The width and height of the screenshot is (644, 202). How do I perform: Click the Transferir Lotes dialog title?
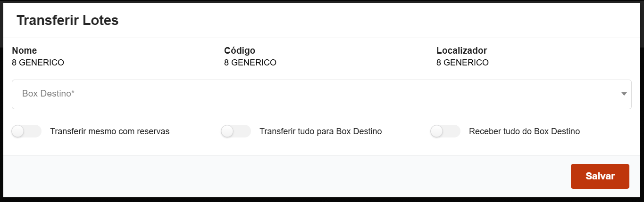tap(67, 20)
